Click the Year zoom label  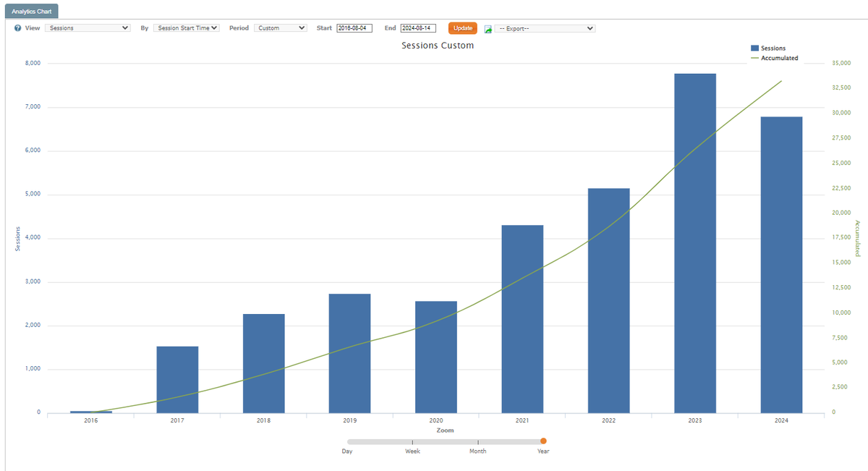543,451
